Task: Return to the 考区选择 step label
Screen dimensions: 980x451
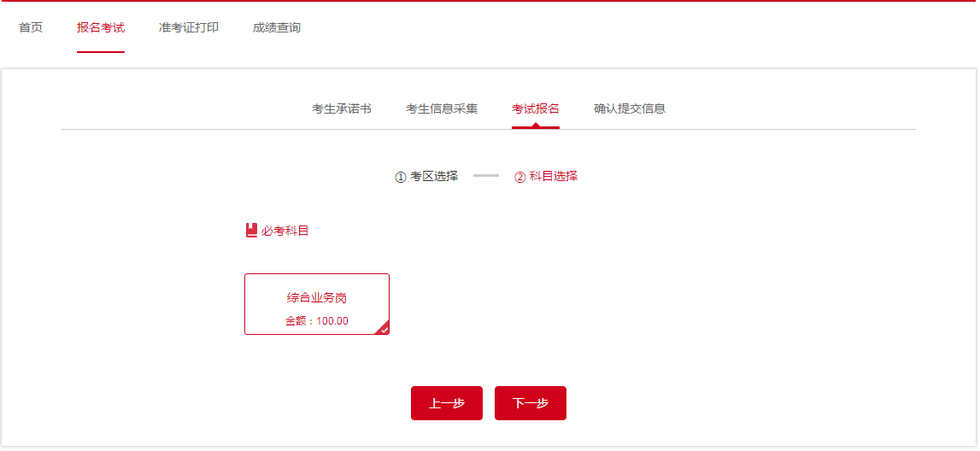Action: click(434, 177)
